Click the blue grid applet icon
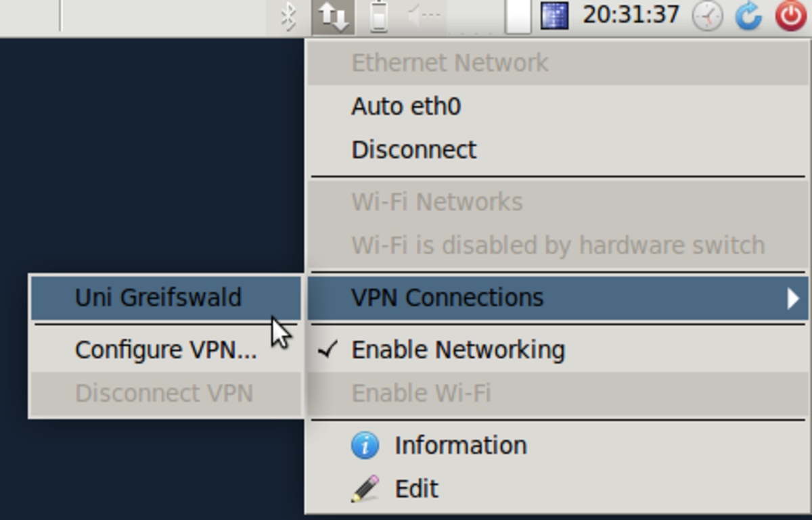This screenshot has height=520, width=812. point(554,16)
